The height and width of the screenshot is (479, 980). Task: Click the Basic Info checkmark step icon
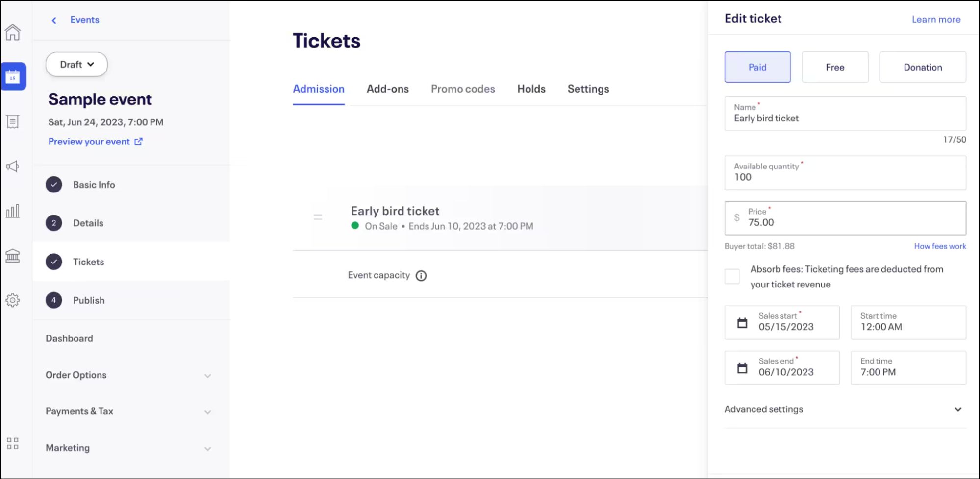click(54, 185)
